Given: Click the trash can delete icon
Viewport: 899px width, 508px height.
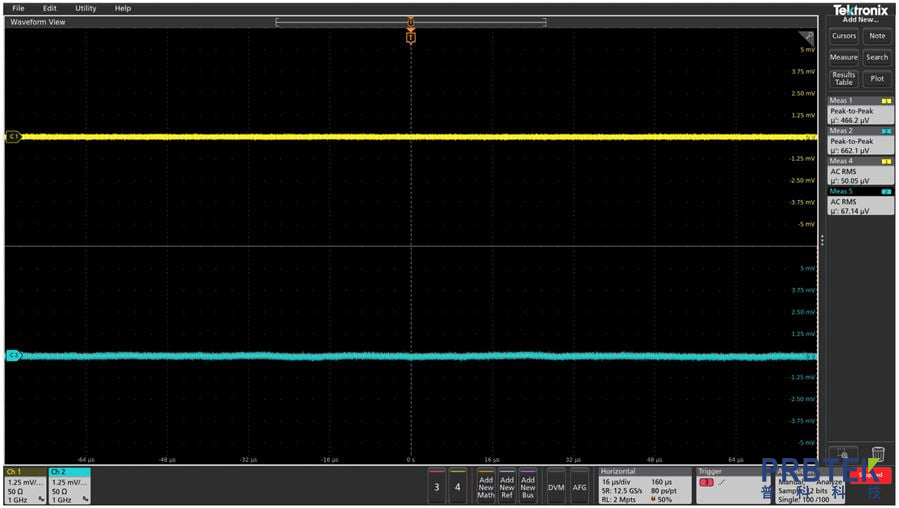Looking at the screenshot, I should [877, 454].
